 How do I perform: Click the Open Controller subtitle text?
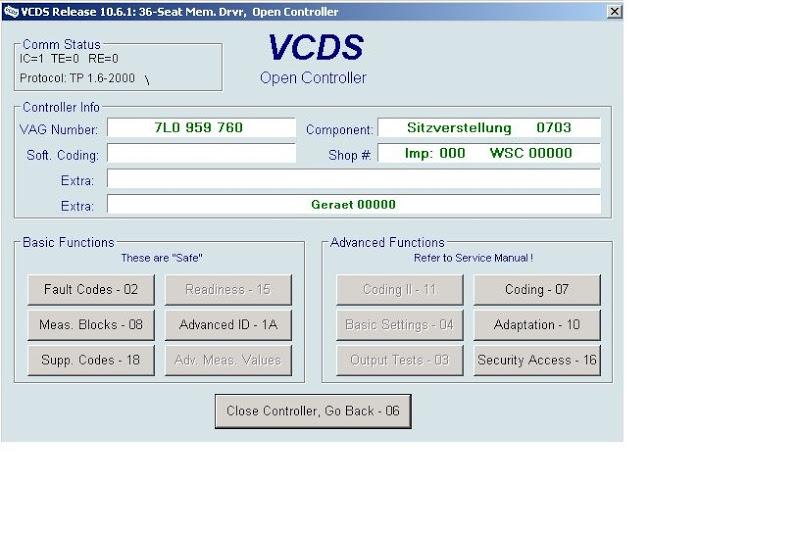[313, 78]
